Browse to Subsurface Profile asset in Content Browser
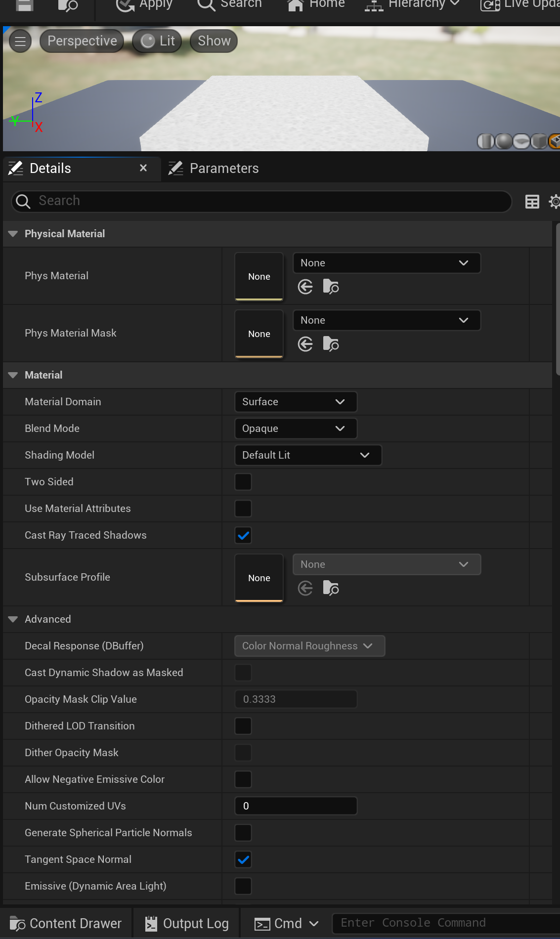The height and width of the screenshot is (939, 560). [331, 588]
